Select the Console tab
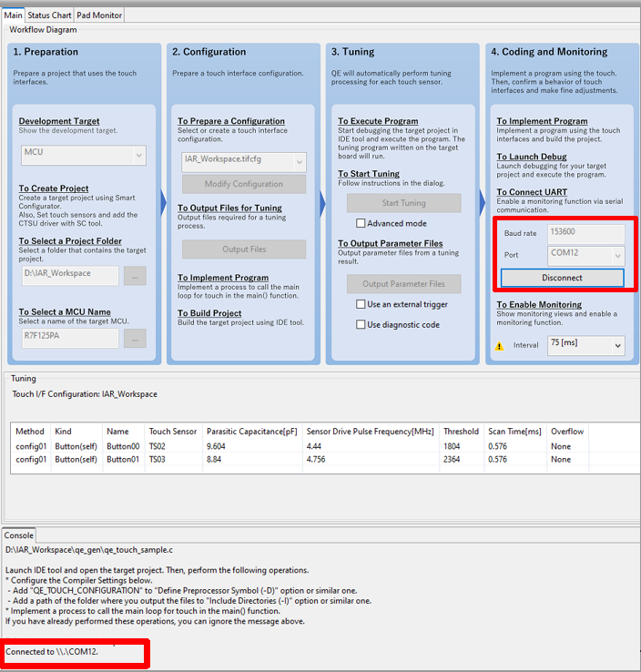This screenshot has width=641, height=672. pyautogui.click(x=20, y=535)
